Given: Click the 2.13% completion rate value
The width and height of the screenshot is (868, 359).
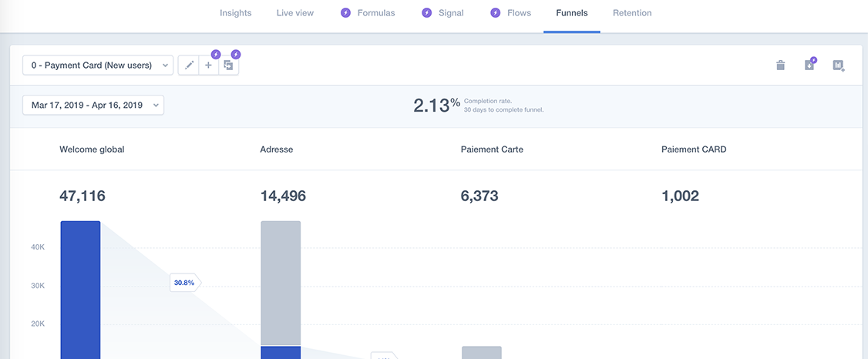Looking at the screenshot, I should 437,105.
